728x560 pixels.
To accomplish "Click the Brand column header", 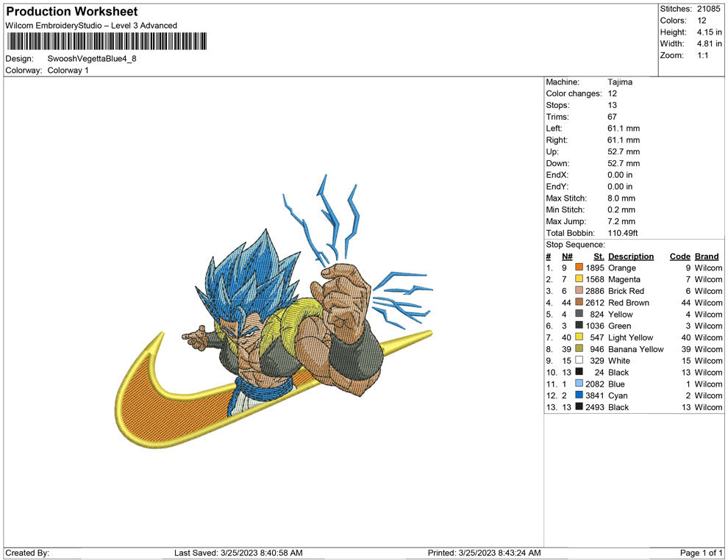I will [707, 256].
